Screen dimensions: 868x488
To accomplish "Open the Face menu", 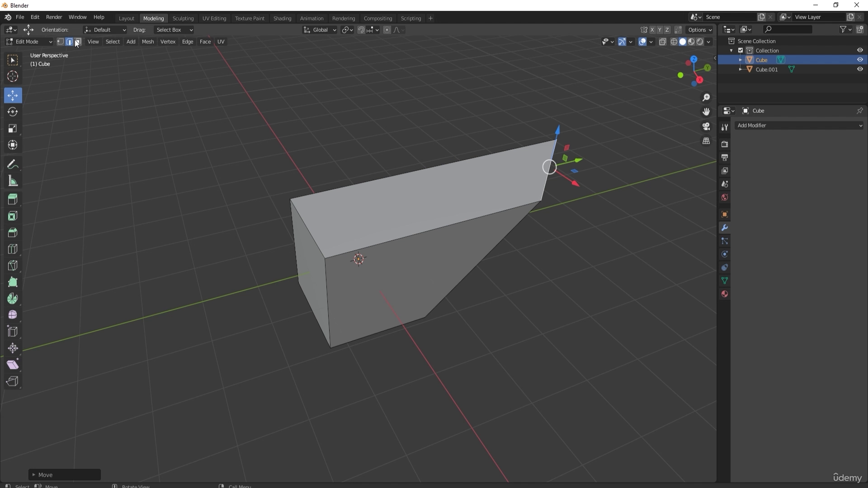I will pos(205,42).
